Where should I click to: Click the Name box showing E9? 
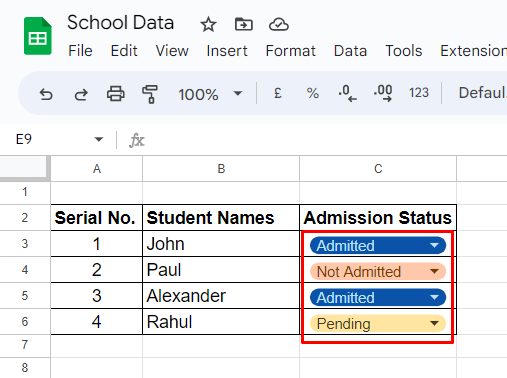click(x=58, y=139)
